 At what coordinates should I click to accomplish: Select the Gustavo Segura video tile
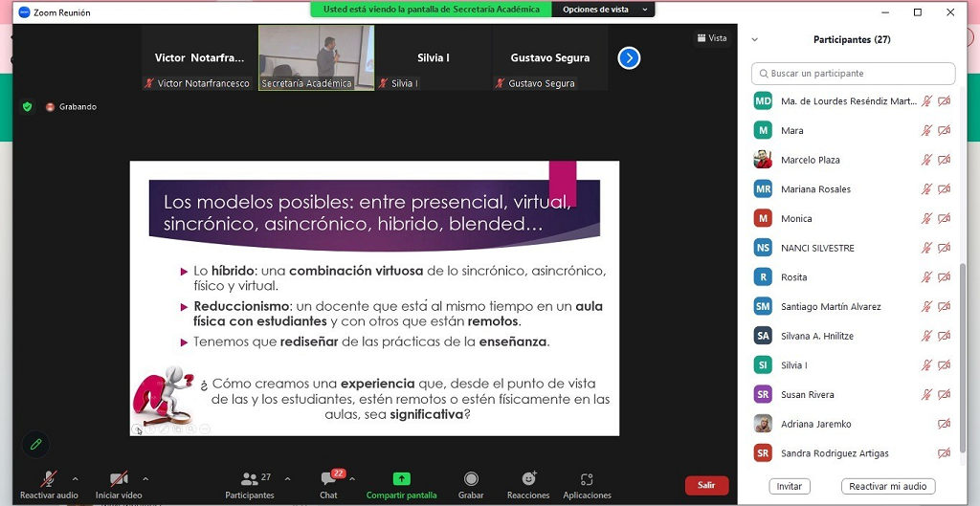(550, 58)
